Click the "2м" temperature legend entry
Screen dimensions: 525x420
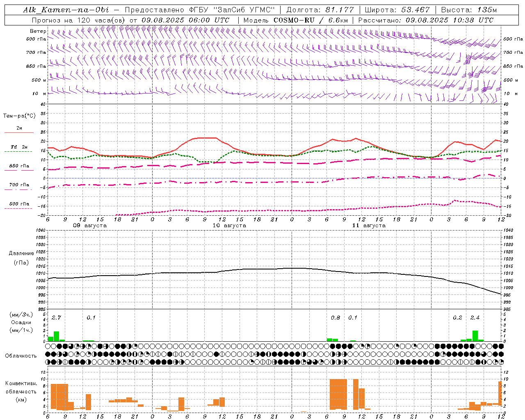pos(19,128)
